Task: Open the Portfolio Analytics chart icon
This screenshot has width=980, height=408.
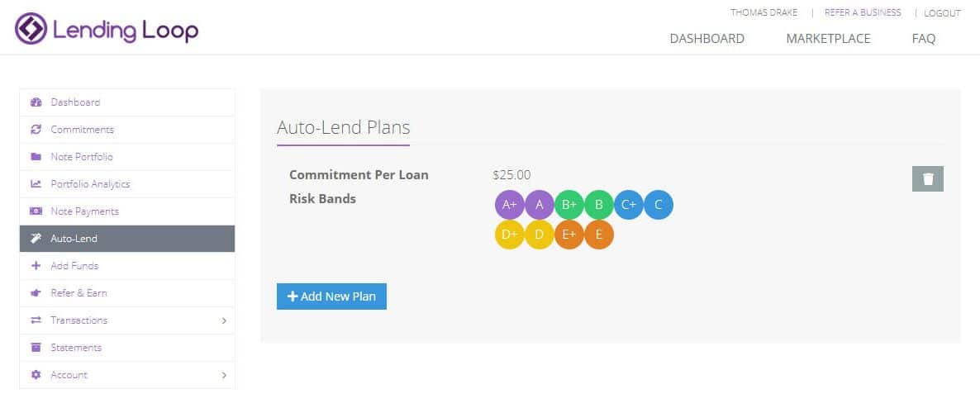Action: [36, 183]
